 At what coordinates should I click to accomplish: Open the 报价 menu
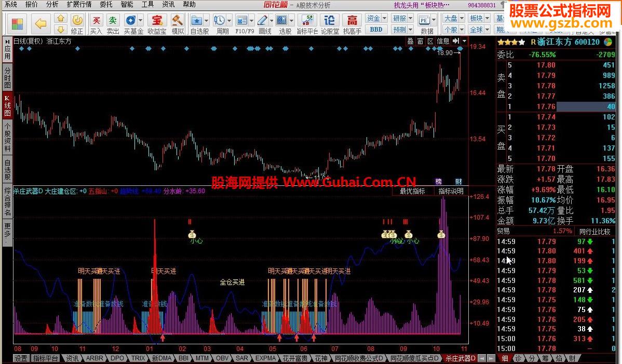tap(31, 4)
